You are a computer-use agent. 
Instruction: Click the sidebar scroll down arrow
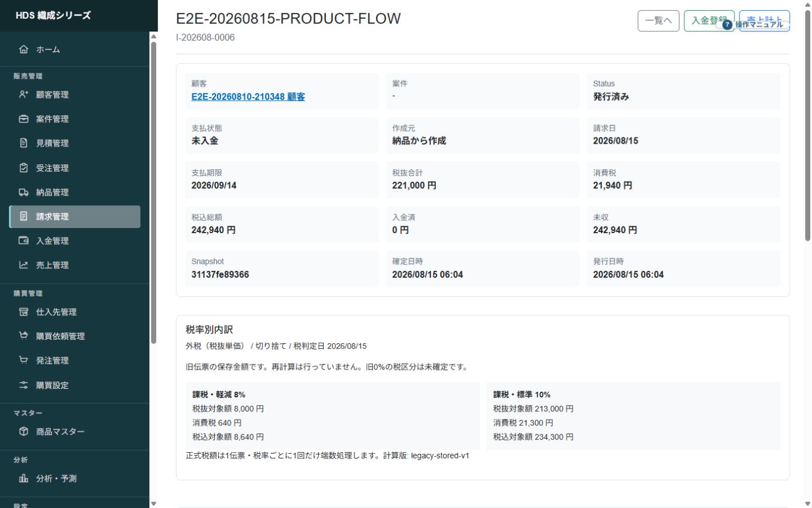[153, 503]
